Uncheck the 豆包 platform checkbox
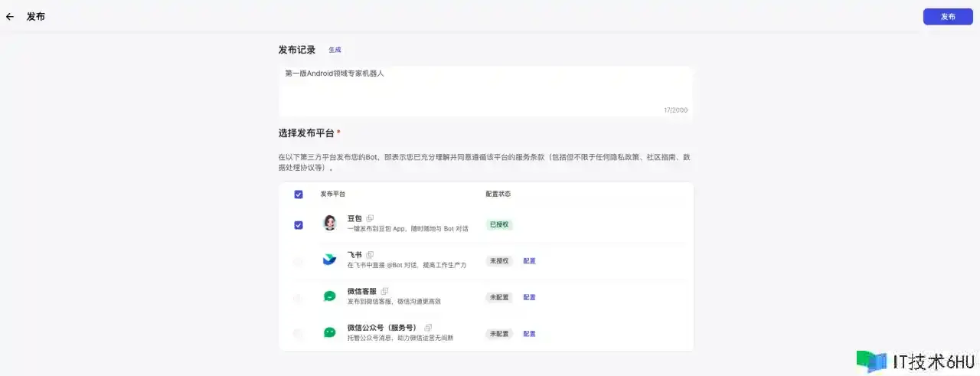980x376 pixels. coord(299,225)
